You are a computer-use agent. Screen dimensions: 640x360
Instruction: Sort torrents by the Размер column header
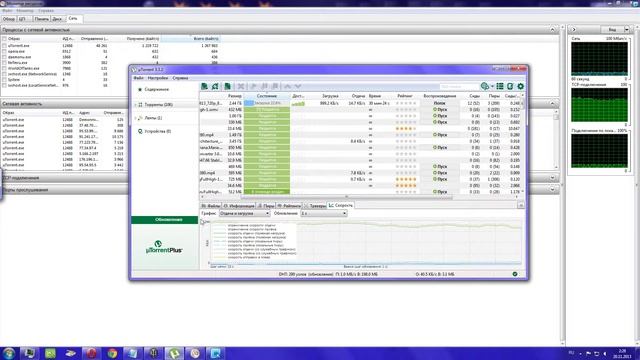click(x=235, y=96)
